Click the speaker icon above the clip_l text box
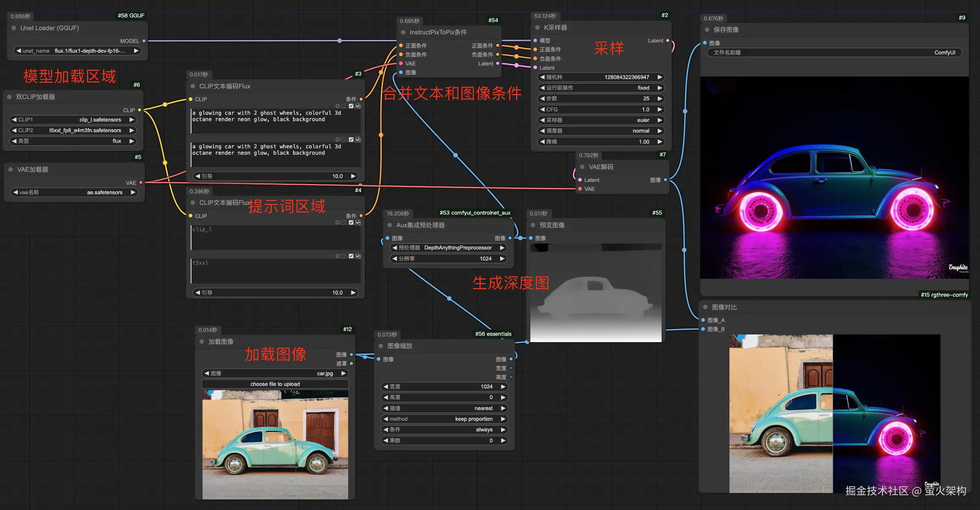Image resolution: width=980 pixels, height=510 pixels. click(x=358, y=222)
